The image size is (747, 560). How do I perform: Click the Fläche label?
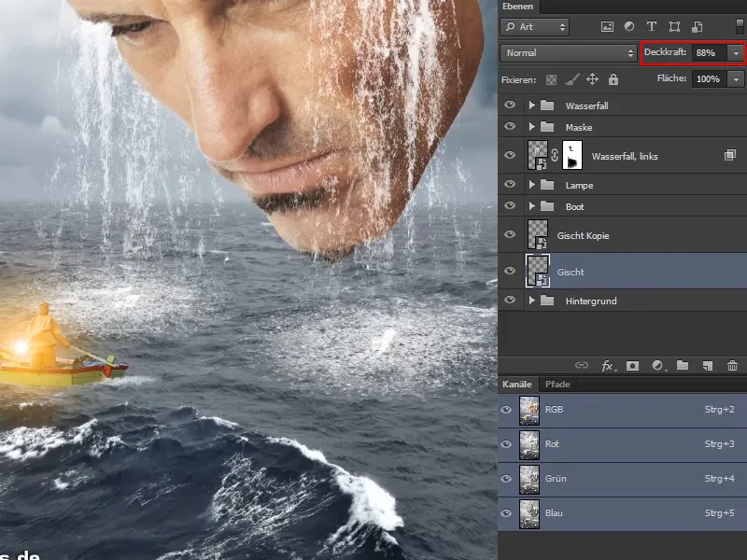671,78
